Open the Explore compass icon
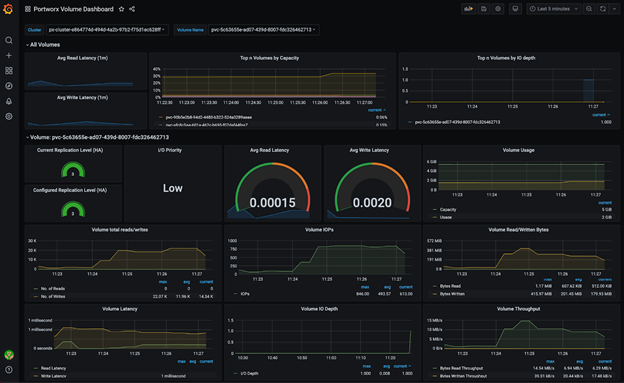624x383 pixels. [9, 86]
